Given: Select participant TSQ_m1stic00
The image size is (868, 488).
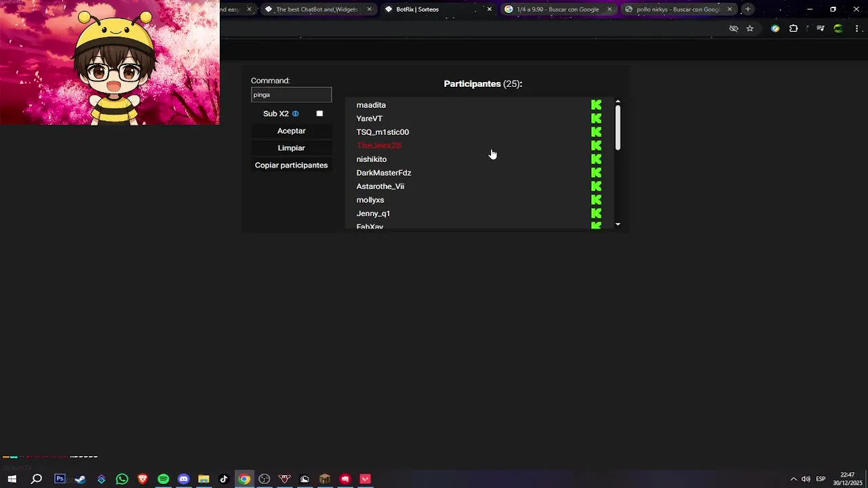Looking at the screenshot, I should click(382, 132).
